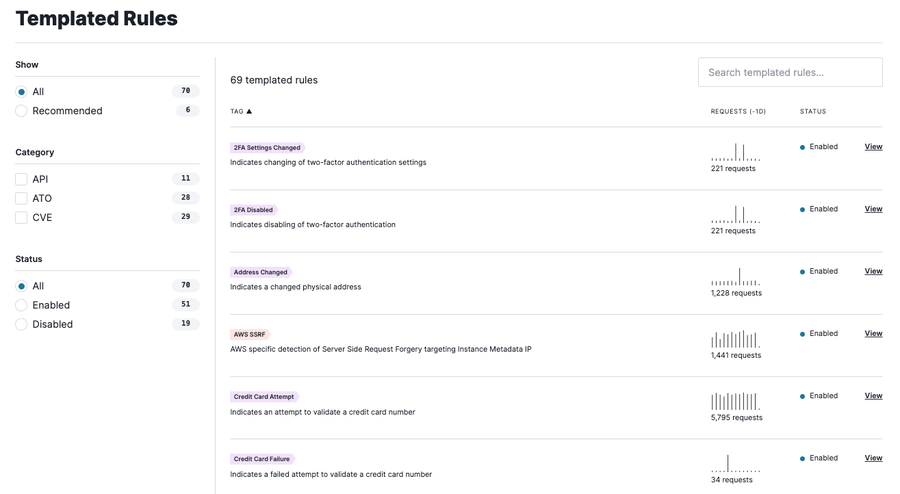This screenshot has height=494, width=900.
Task: Open View link for 2FA Settings Changed
Action: pyautogui.click(x=873, y=147)
